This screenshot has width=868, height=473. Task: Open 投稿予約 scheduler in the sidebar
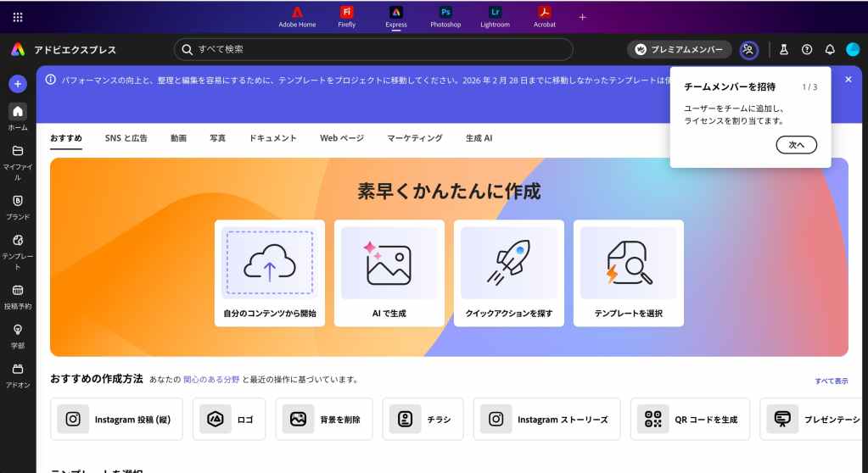[x=17, y=295]
